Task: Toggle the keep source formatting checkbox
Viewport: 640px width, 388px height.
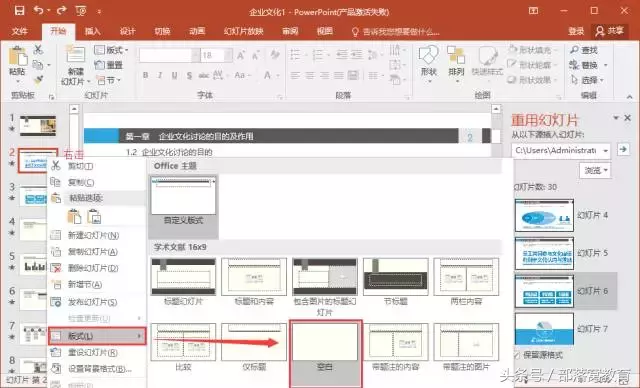Action: tap(517, 355)
